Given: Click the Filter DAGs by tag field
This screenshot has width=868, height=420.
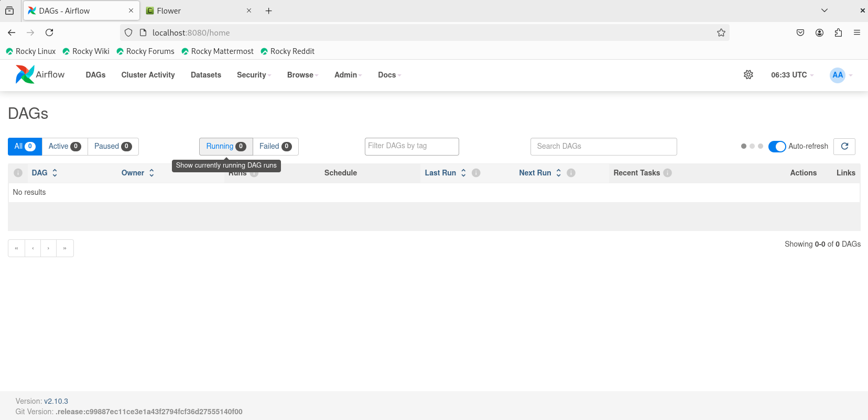Looking at the screenshot, I should click(x=412, y=147).
